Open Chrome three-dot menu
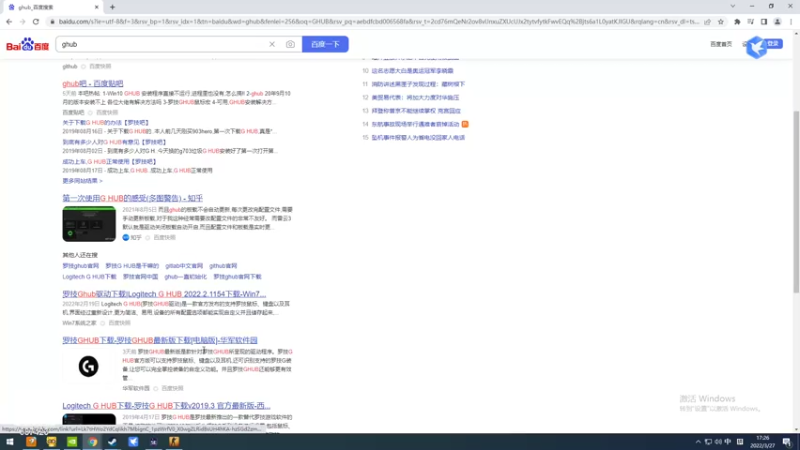Image resolution: width=800 pixels, height=450 pixels. (791, 22)
